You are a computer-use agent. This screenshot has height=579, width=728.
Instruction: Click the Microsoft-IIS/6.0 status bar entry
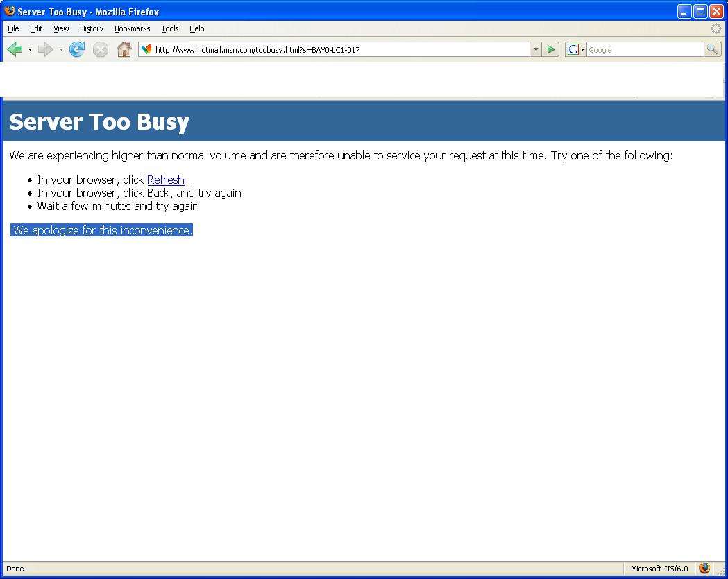click(x=659, y=569)
